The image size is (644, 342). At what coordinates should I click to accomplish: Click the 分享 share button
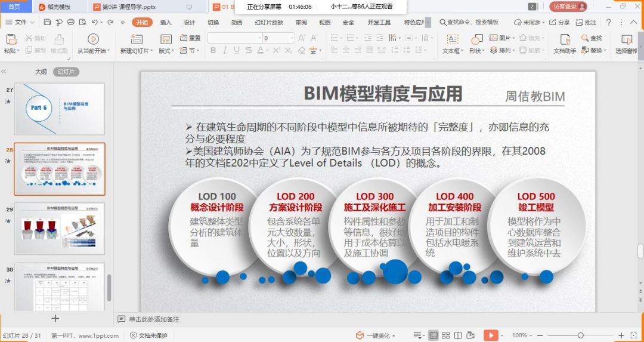click(x=560, y=22)
